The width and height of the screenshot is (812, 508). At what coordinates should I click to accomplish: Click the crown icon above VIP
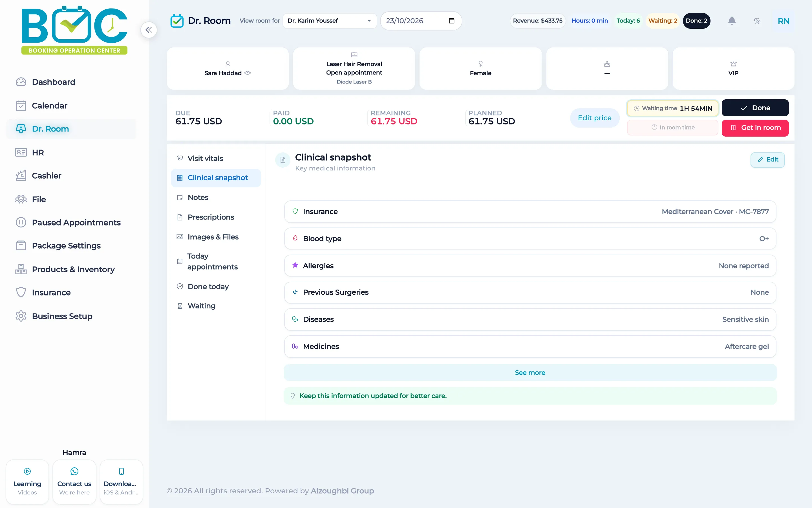[x=733, y=64]
